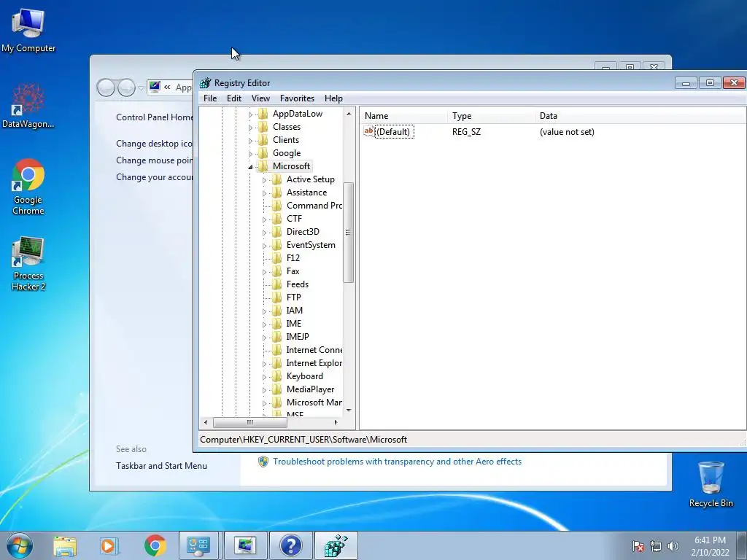The width and height of the screenshot is (747, 560).
Task: Click the network tray icon
Action: [656, 546]
